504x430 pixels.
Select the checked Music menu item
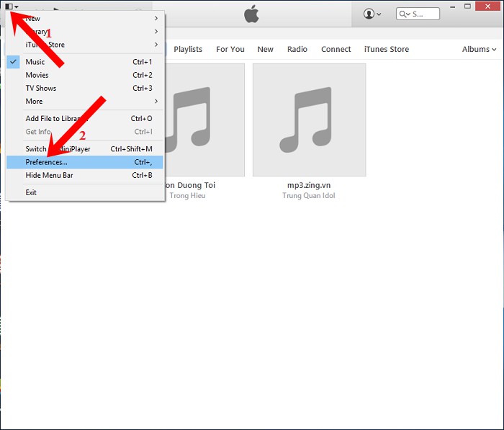(x=85, y=62)
